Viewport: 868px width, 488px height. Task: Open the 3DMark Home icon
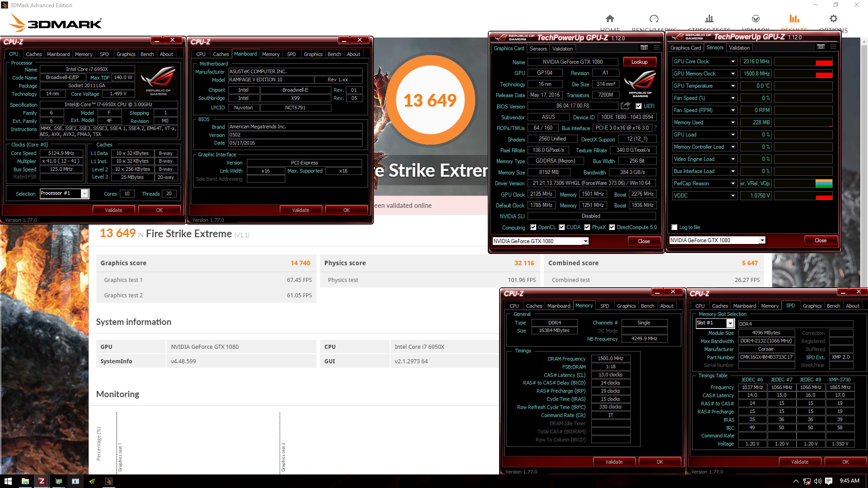click(610, 19)
